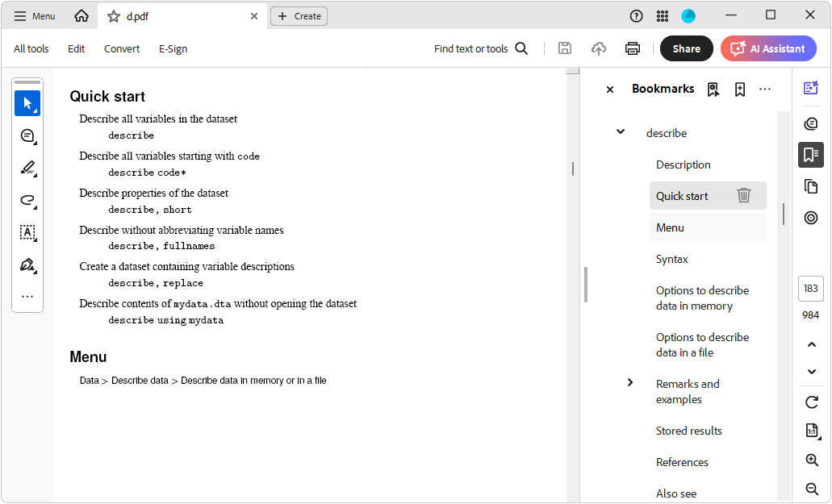The image size is (832, 504).
Task: Open Bookmarks panel options menu
Action: 764,90
